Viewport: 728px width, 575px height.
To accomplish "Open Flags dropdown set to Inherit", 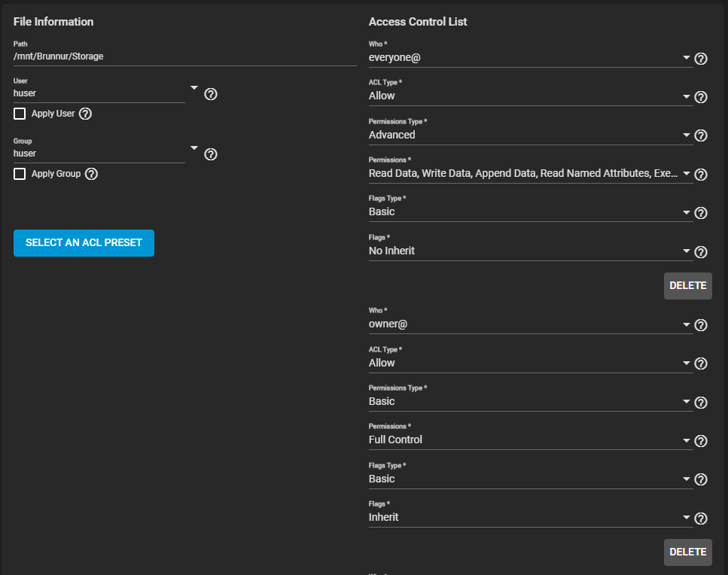I will click(530, 518).
